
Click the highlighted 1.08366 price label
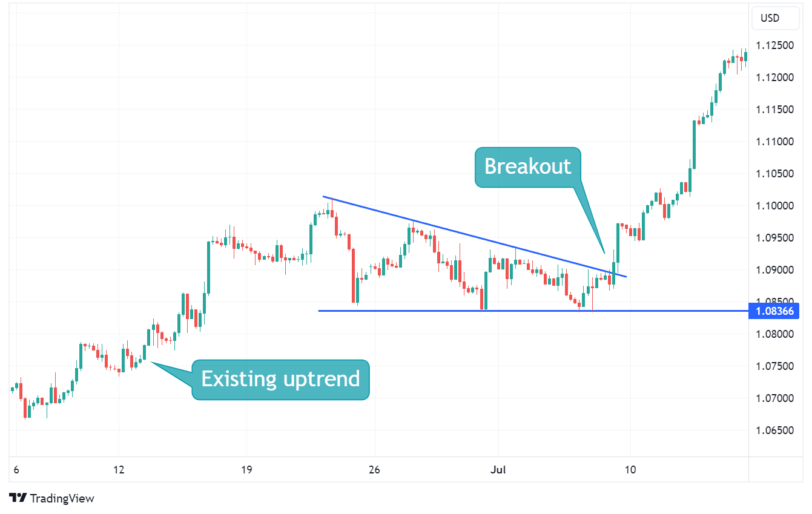coord(774,311)
